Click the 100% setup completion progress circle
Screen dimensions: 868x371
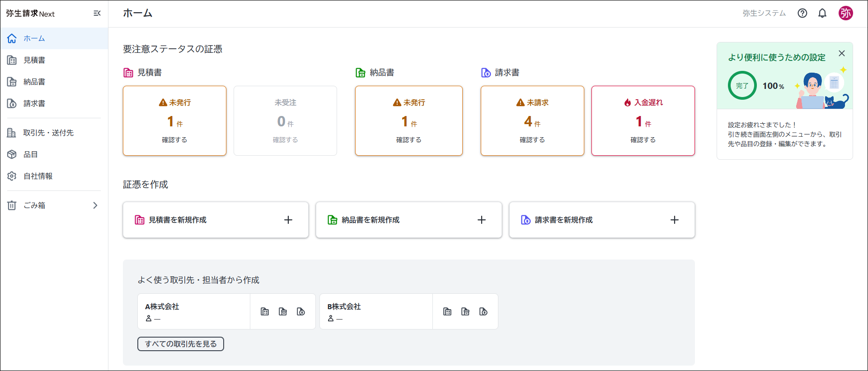point(742,86)
